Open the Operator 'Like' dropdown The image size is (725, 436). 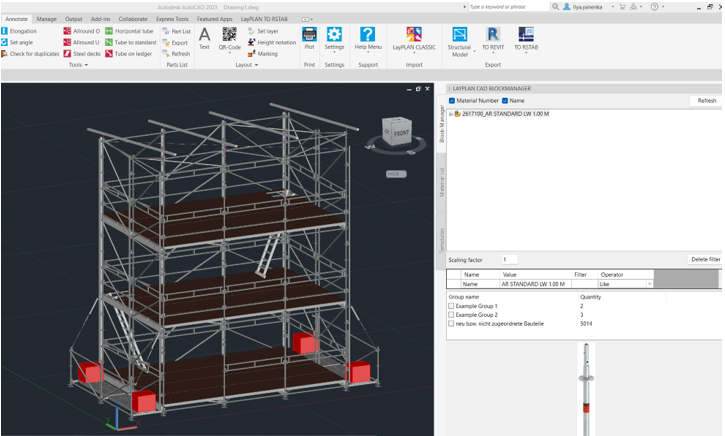pos(649,284)
